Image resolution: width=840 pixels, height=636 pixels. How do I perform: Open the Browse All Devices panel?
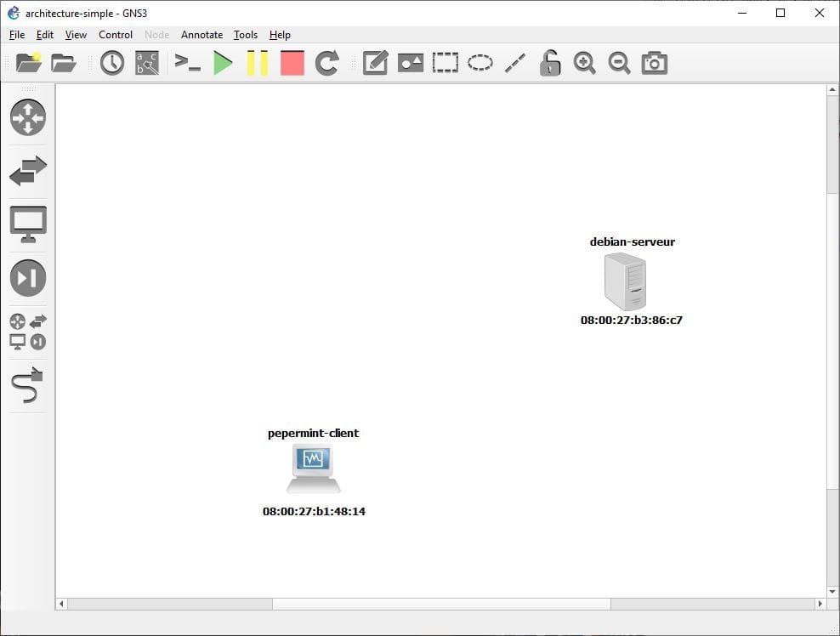click(x=28, y=332)
